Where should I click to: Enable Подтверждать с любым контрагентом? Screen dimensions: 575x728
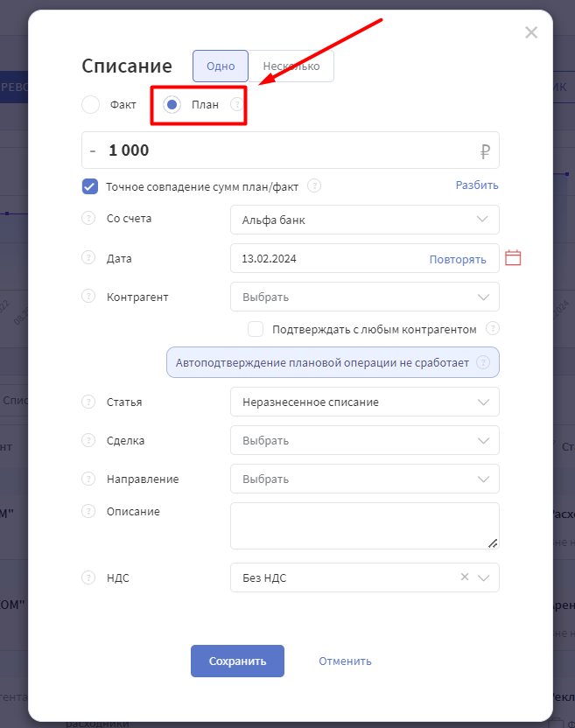[256, 329]
